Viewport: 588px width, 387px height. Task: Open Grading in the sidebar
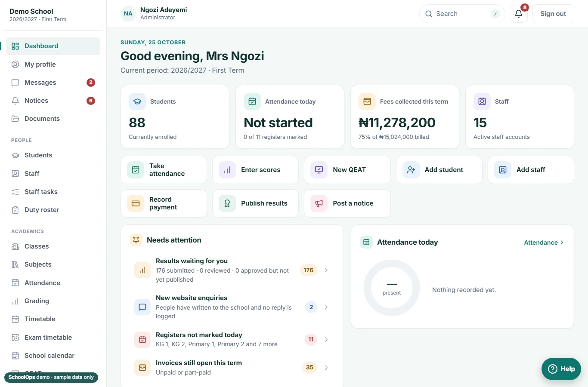[x=53, y=301]
